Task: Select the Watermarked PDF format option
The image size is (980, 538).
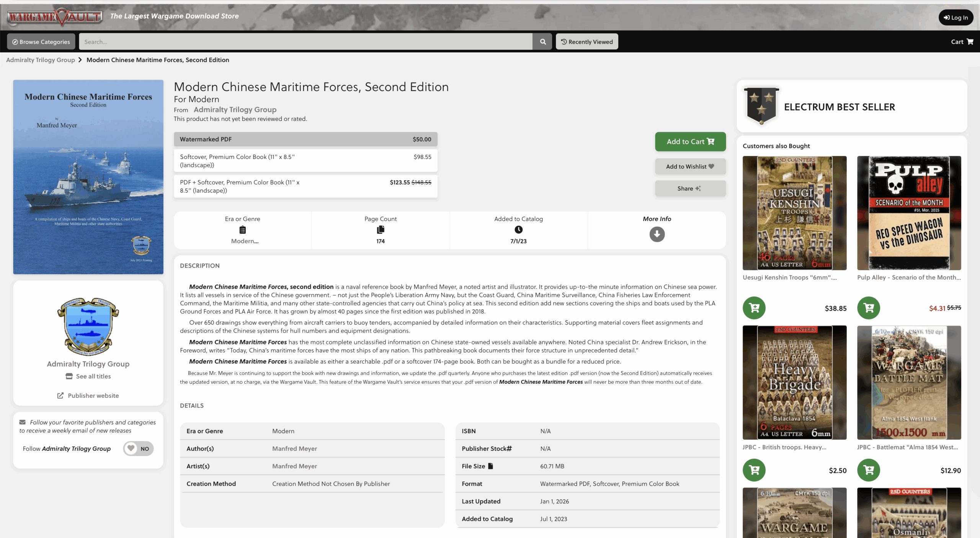Action: [305, 139]
